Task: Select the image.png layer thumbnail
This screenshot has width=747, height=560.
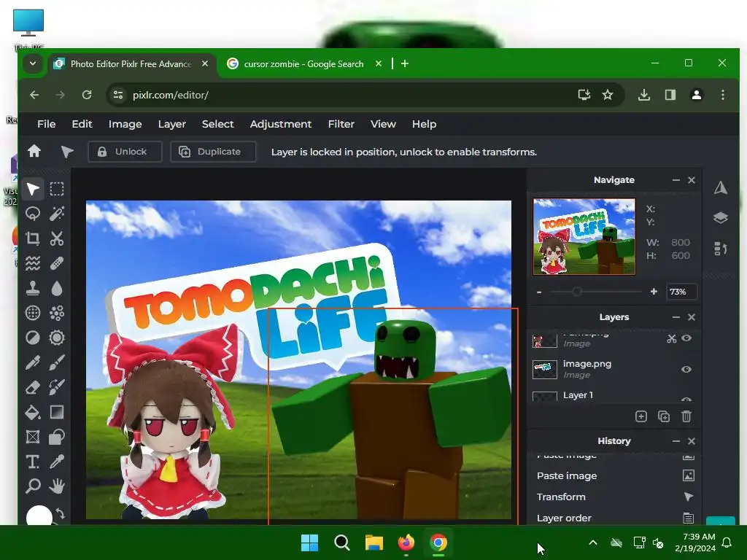Action: pyautogui.click(x=544, y=369)
